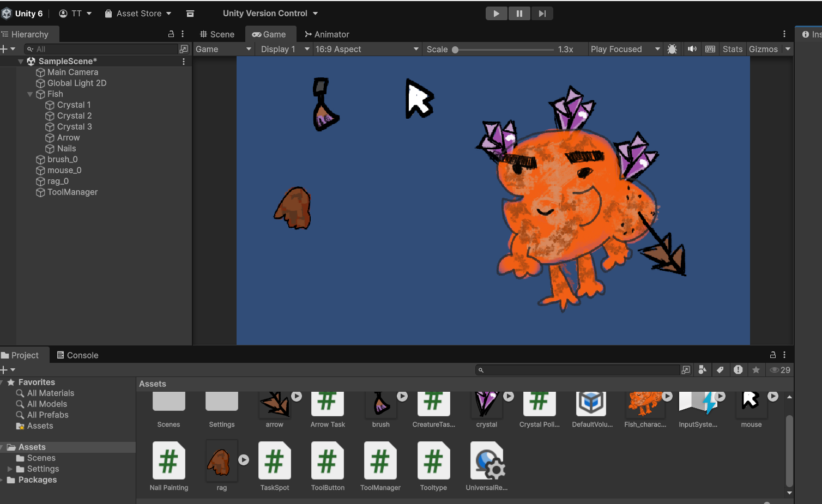The image size is (822, 504).
Task: Toggle Gizmos in the Game view
Action: (x=763, y=49)
